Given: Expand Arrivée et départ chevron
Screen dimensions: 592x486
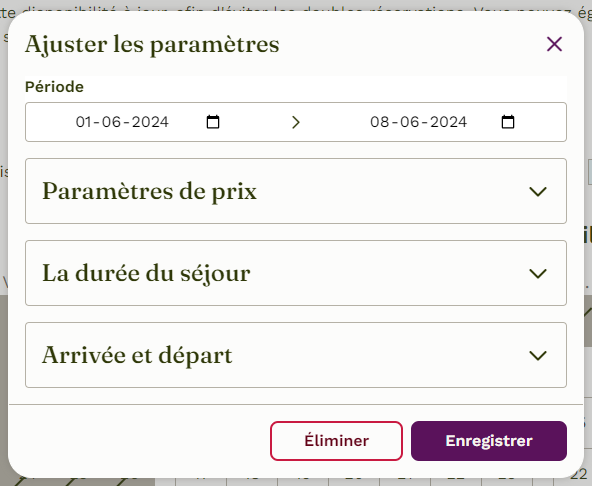Looking at the screenshot, I should [x=538, y=355].
